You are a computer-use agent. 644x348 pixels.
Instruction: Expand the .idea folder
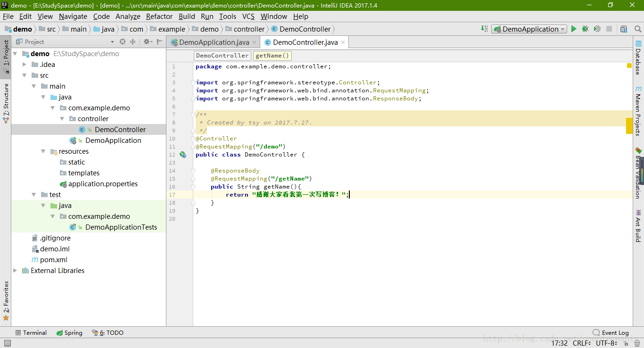point(25,65)
